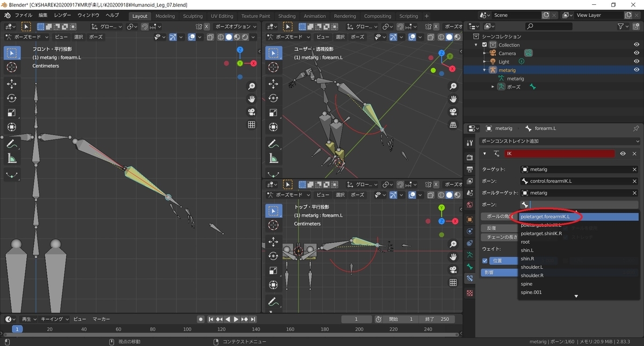Image resolution: width=644 pixels, height=346 pixels.
Task: Select poletarget.forearmIK.L from bone list
Action: [579, 217]
